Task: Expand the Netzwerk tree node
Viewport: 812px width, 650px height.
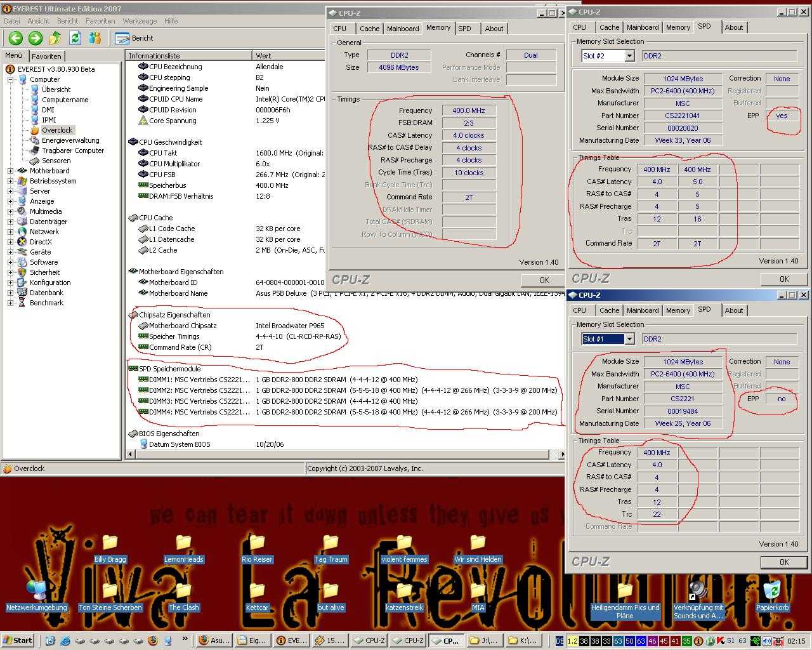Action: pos(11,232)
